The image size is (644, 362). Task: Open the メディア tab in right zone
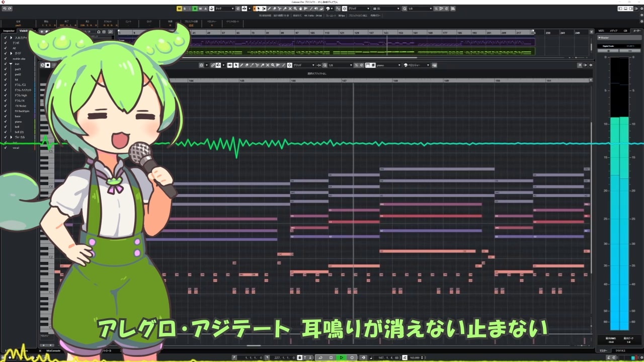click(x=614, y=31)
